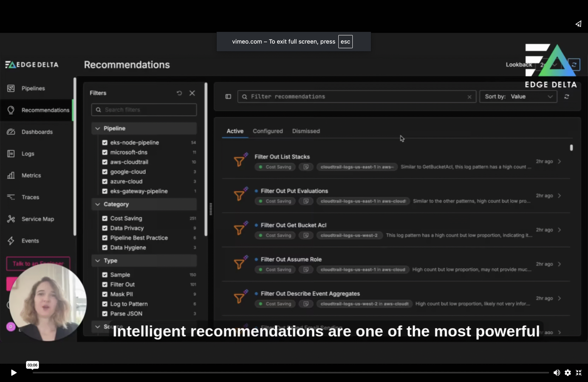Open the Traces panel
The width and height of the screenshot is (588, 382).
click(11, 197)
